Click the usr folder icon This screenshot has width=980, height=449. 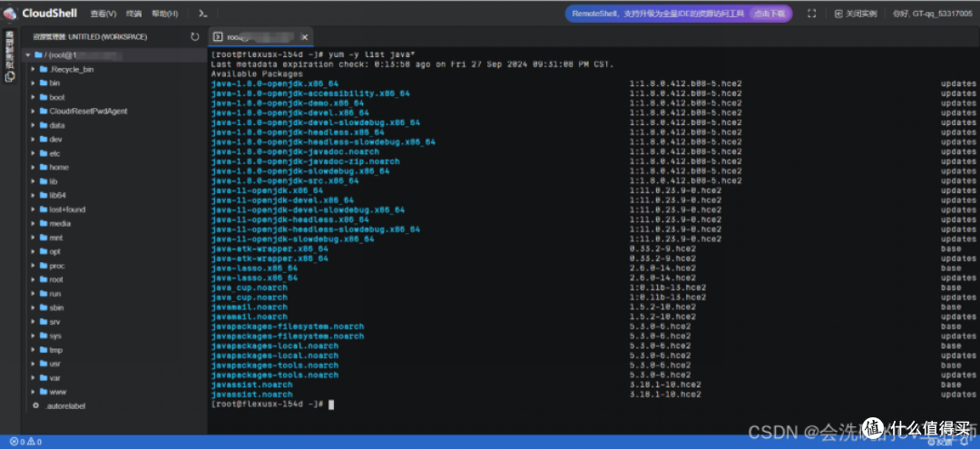pyautogui.click(x=44, y=364)
